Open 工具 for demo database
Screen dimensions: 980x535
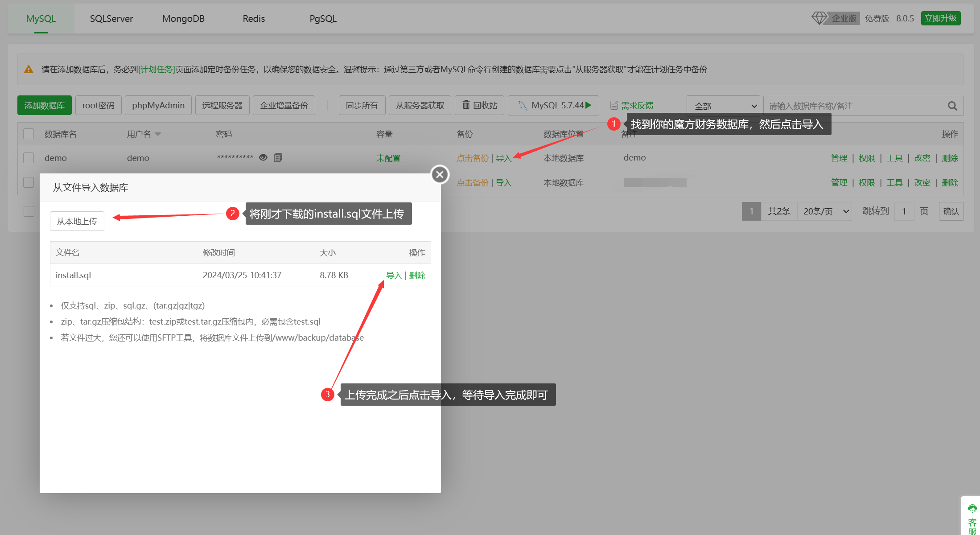(894, 158)
